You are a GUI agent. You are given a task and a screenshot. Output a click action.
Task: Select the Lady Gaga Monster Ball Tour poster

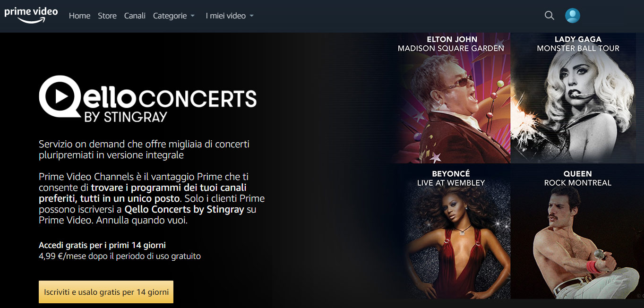click(577, 98)
